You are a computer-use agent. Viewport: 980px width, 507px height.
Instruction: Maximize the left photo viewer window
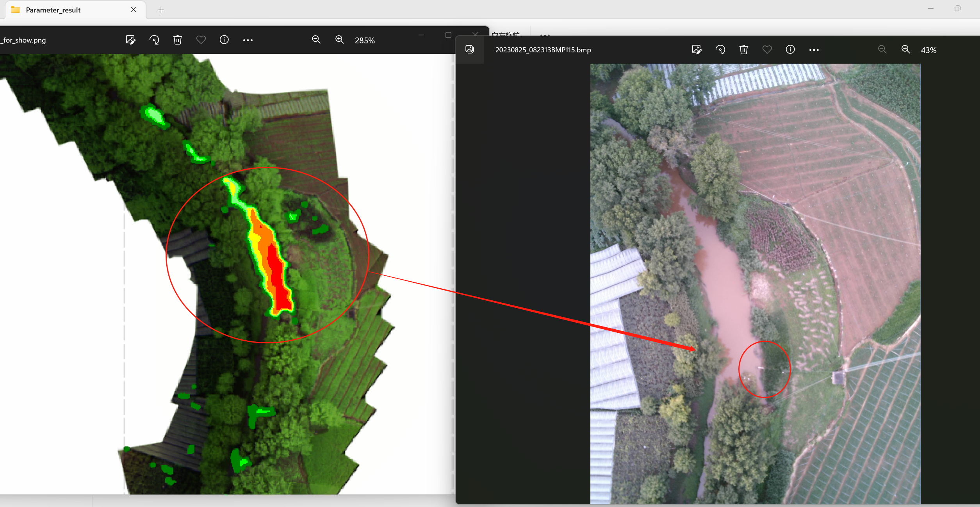pyautogui.click(x=448, y=35)
